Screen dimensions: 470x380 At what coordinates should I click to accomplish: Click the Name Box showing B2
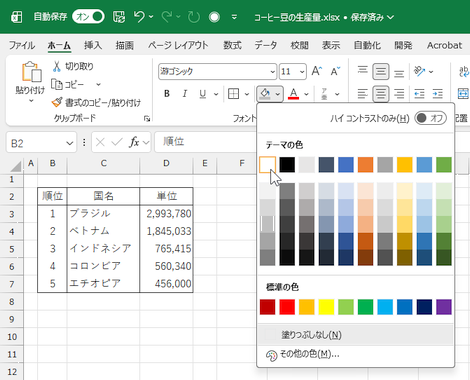point(42,143)
